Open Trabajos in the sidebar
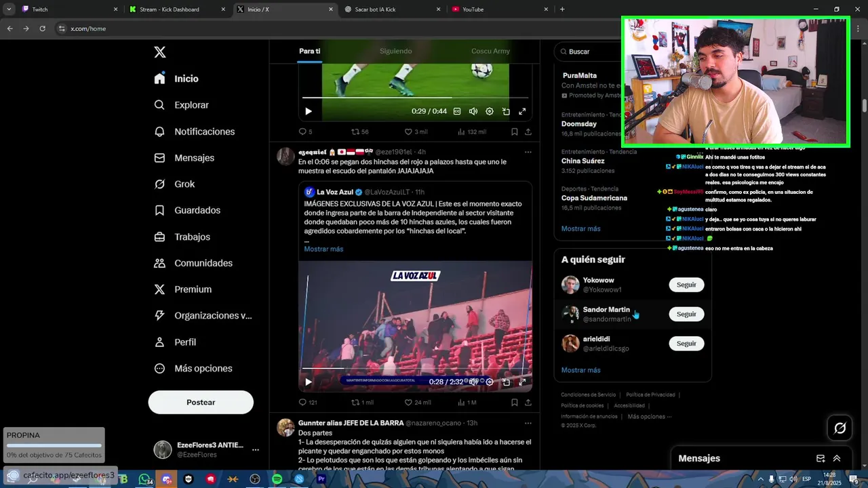The height and width of the screenshot is (488, 868). click(x=182, y=237)
